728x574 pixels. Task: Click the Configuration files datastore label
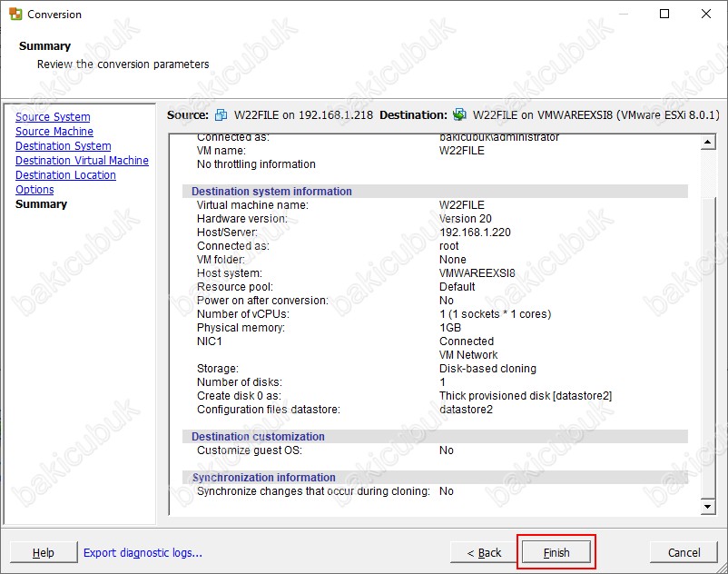click(269, 409)
